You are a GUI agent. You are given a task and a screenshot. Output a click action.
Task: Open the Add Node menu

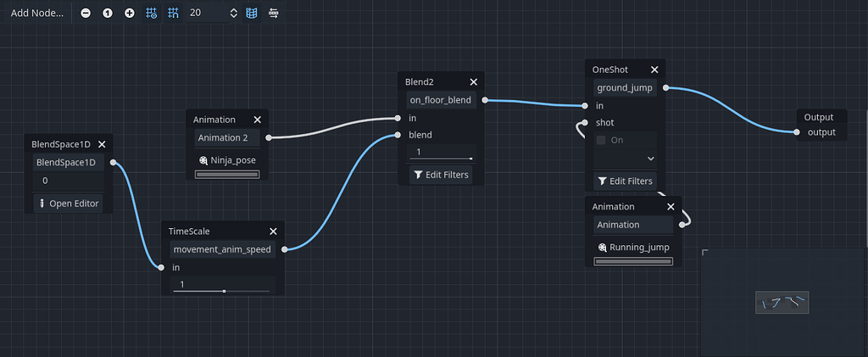point(37,13)
